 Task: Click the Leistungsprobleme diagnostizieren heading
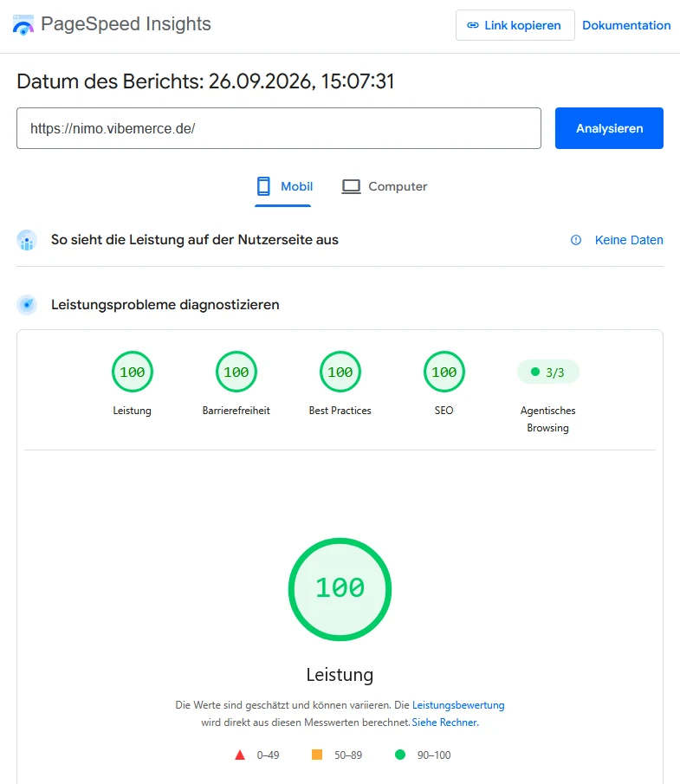(165, 304)
